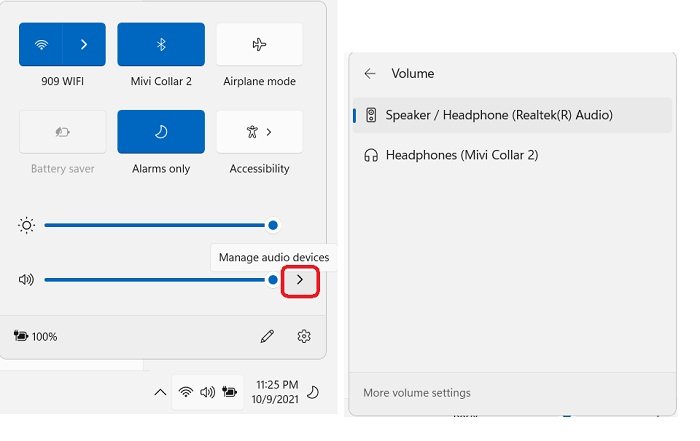Viewport: 700px width, 441px height.
Task: Toggle the Alarms only focus tile
Action: 161,132
